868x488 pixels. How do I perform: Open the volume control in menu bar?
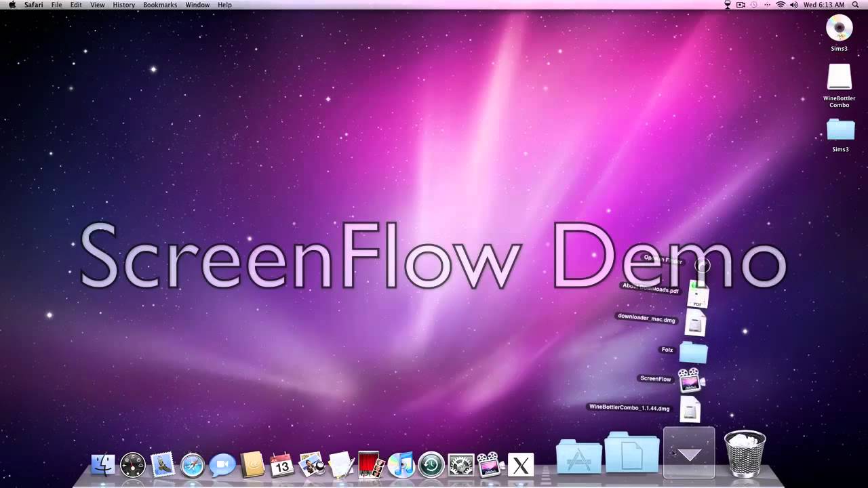click(793, 5)
